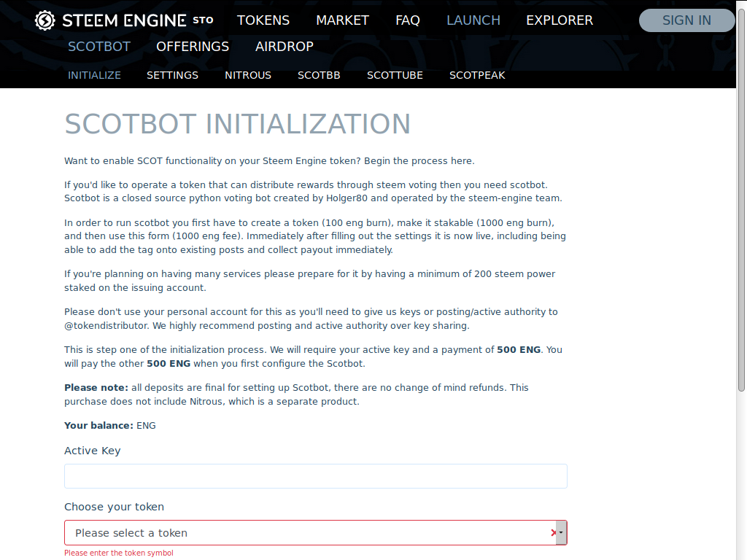Click the SIGN IN button
747x560 pixels.
tap(686, 20)
